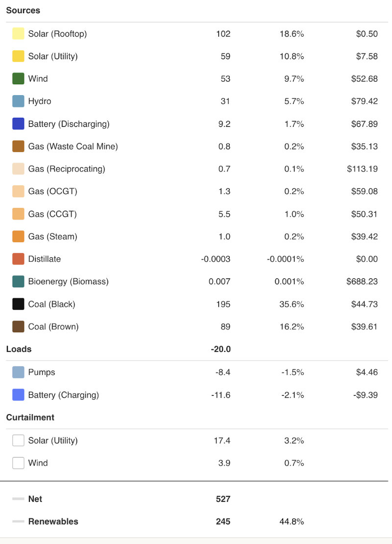Select the Wind green swatch icon
Viewport: 392px width, 544px height.
pos(18,78)
